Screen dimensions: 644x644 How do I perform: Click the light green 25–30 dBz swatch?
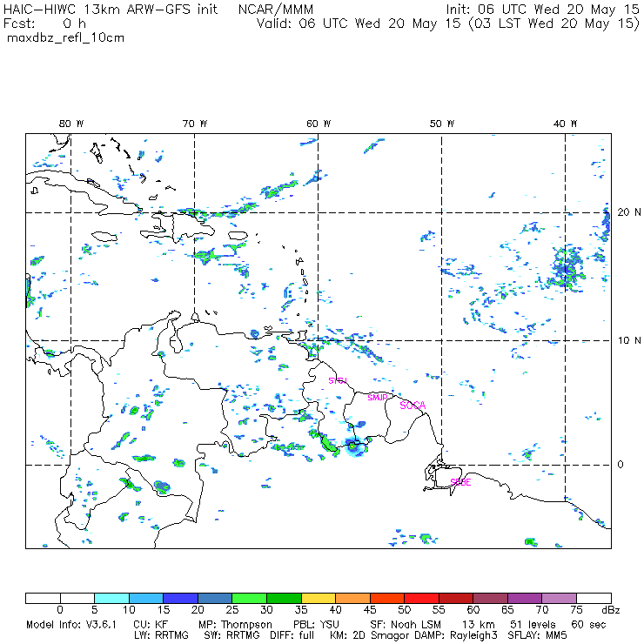point(249,598)
